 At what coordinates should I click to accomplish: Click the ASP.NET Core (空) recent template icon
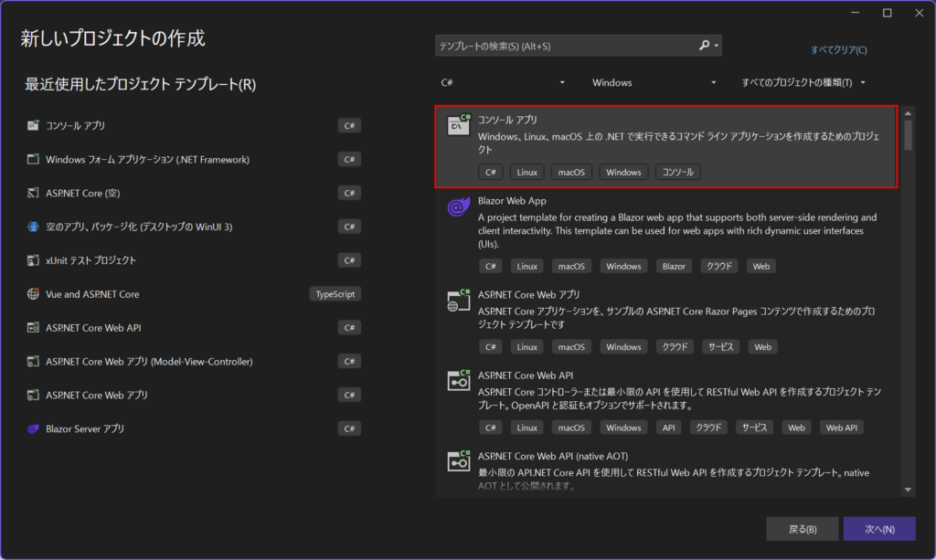33,193
